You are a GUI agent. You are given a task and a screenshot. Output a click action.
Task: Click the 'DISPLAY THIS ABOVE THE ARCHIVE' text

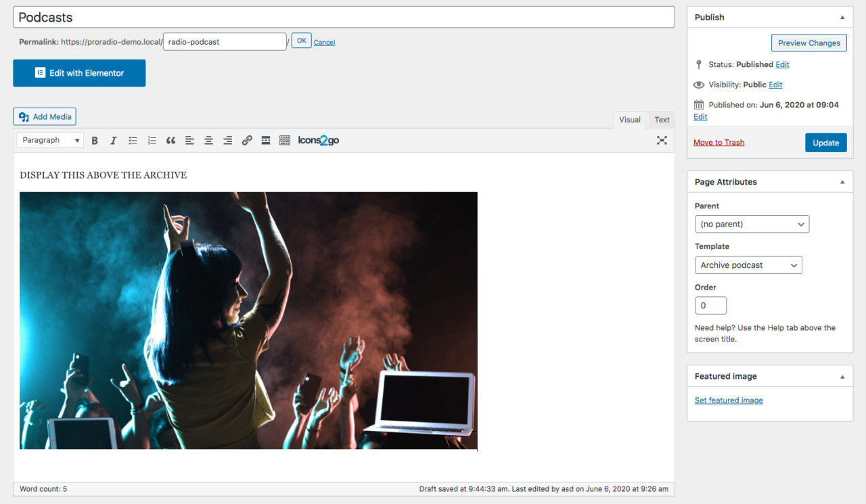point(103,175)
